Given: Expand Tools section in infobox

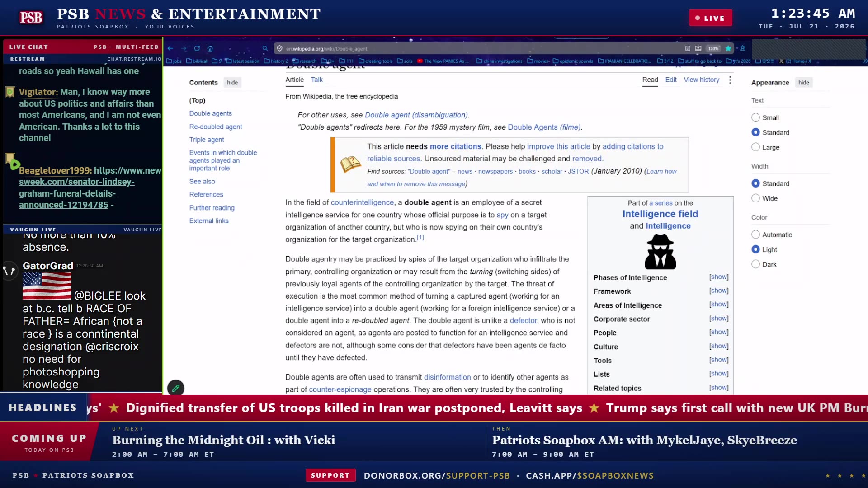Looking at the screenshot, I should (719, 360).
